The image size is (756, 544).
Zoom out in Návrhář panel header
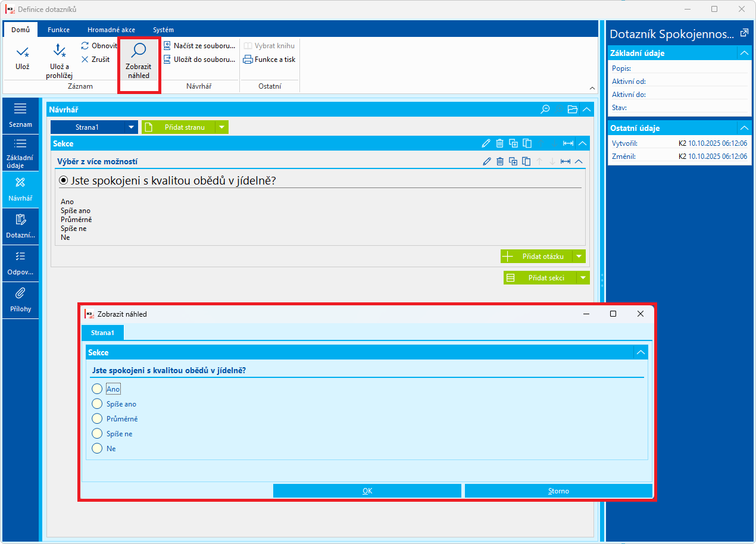click(545, 110)
